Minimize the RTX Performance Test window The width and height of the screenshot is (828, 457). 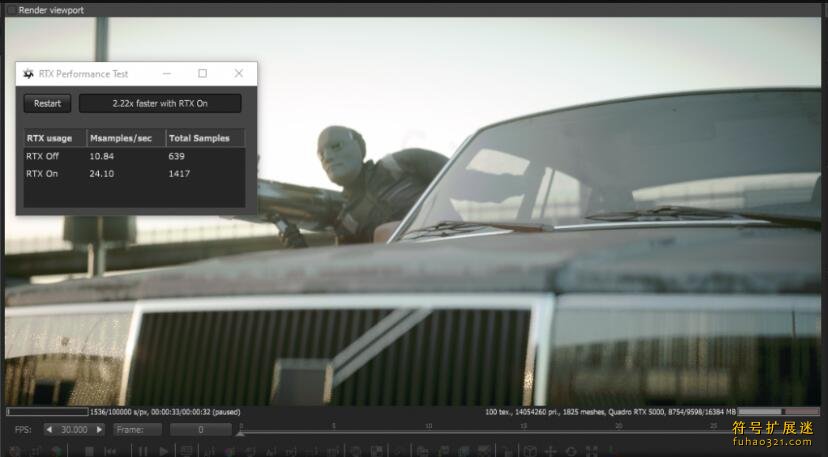tap(167, 74)
